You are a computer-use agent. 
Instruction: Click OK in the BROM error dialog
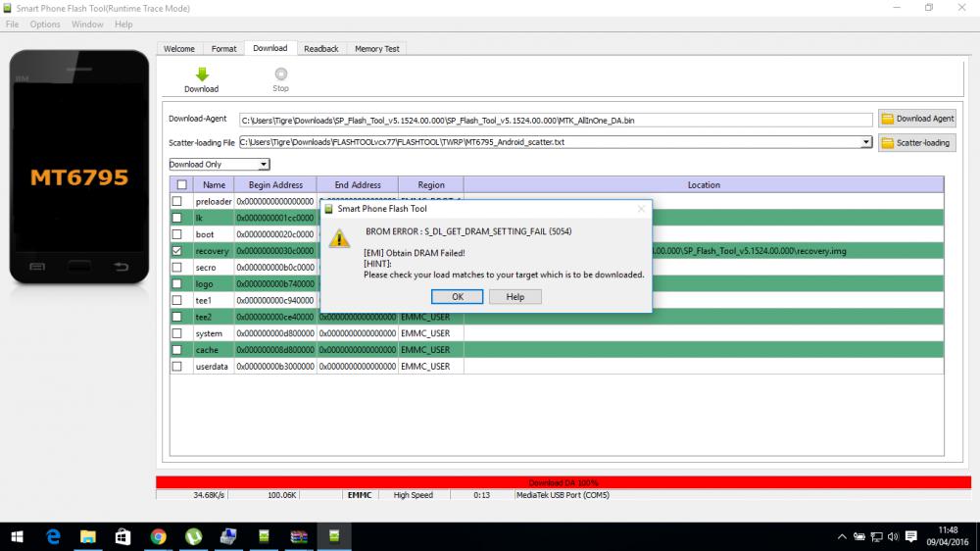458,297
